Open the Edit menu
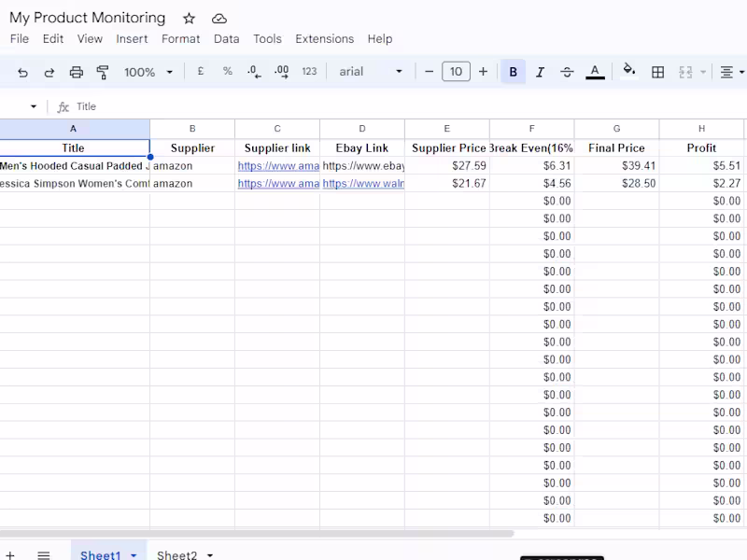Image resolution: width=747 pixels, height=560 pixels. pyautogui.click(x=53, y=38)
